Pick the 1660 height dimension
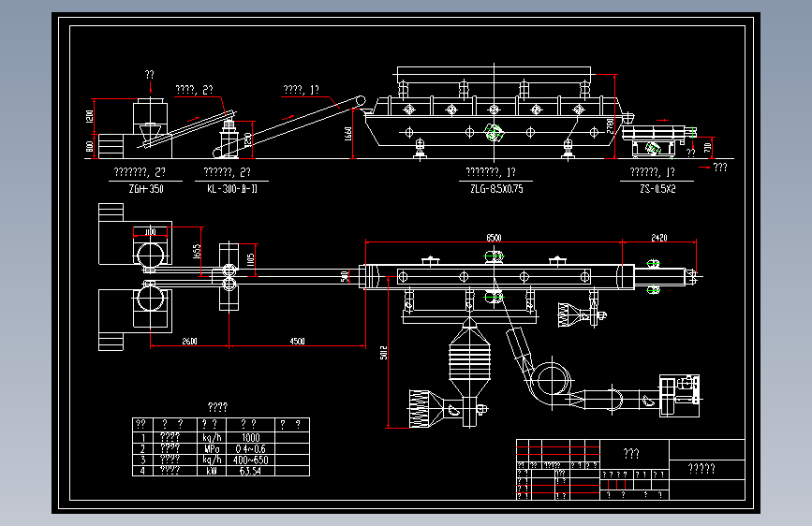 348,134
